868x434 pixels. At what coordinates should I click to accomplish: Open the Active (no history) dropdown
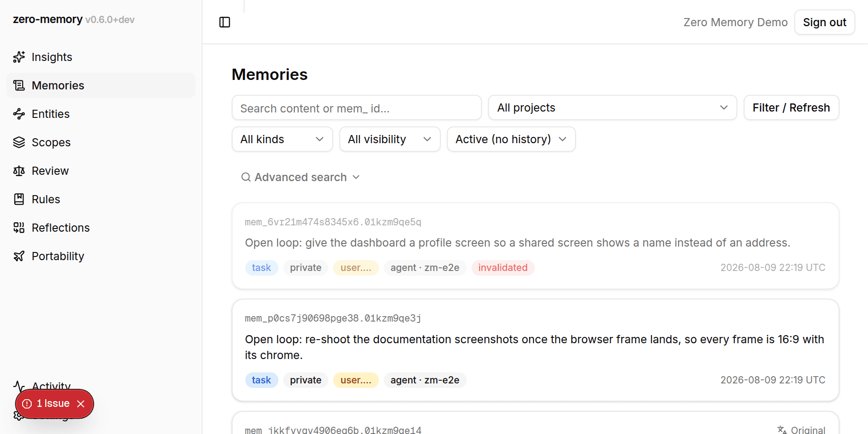(x=511, y=139)
